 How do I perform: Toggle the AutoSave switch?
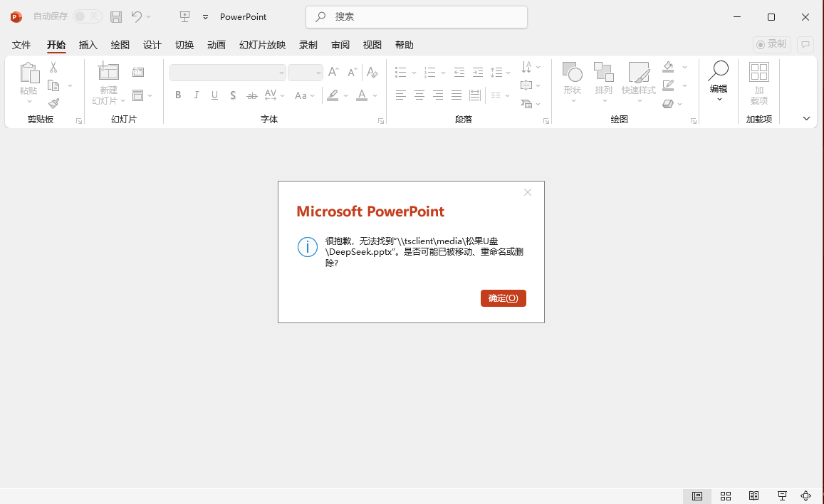tap(87, 16)
